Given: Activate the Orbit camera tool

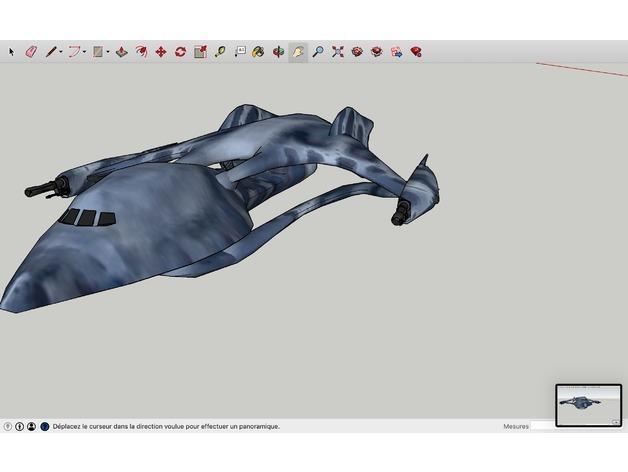Looking at the screenshot, I should click(278, 51).
